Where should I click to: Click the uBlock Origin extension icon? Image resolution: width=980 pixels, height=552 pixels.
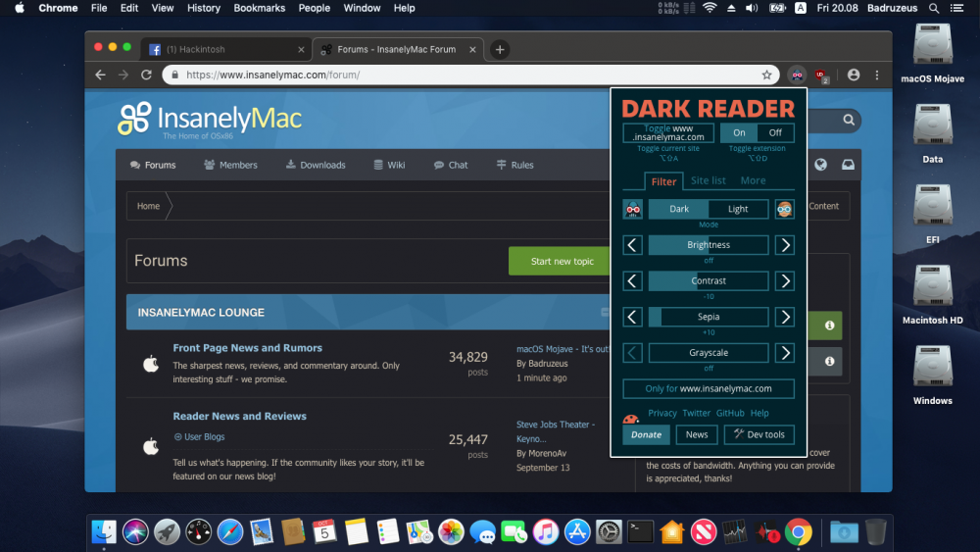click(x=821, y=75)
